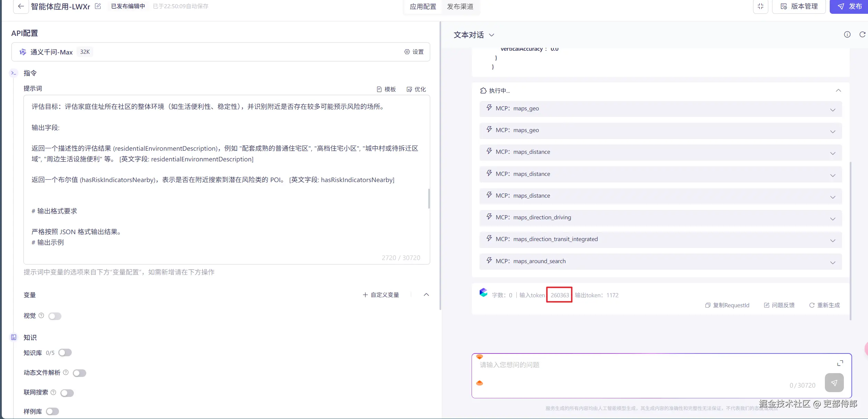Screen dimensions: 868x419
Task: Click the 输出token: 1172 value
Action: [x=596, y=295]
